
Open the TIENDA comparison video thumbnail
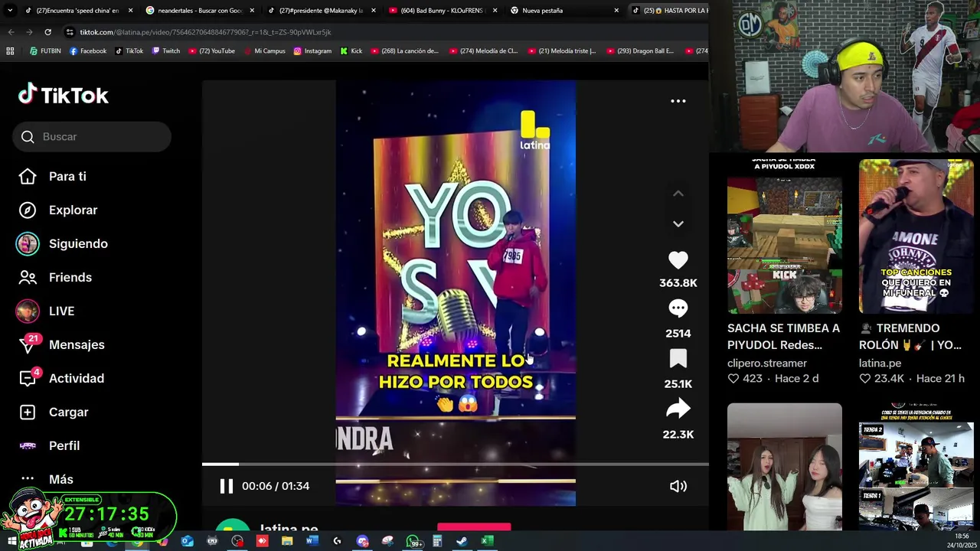pyautogui.click(x=916, y=467)
